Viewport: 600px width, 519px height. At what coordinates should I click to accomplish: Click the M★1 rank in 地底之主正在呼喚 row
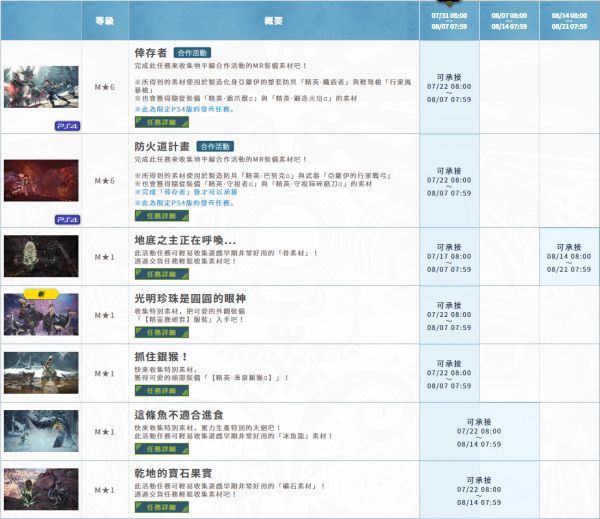(105, 257)
